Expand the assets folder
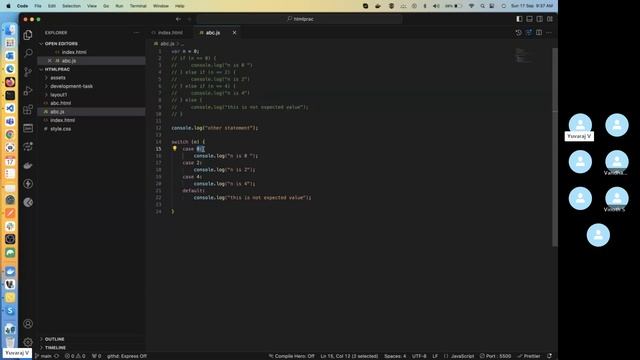The height and width of the screenshot is (360, 640). (58, 78)
